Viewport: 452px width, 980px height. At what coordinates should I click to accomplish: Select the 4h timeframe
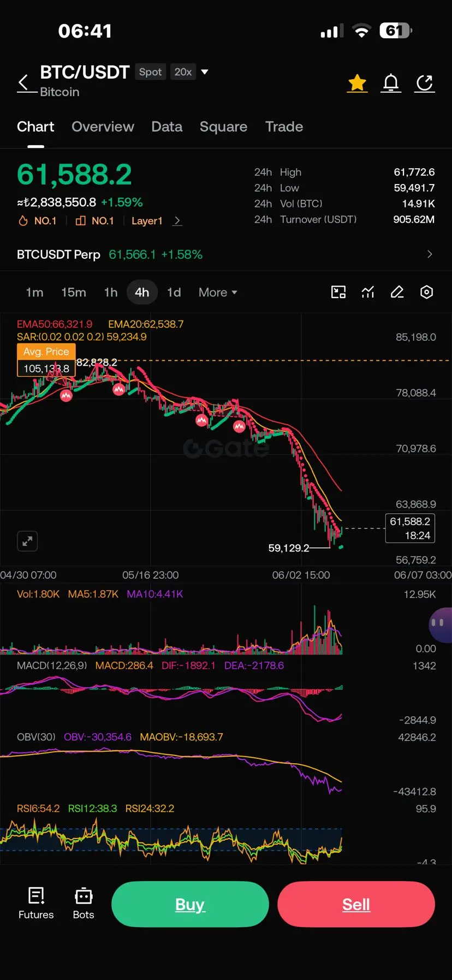[142, 292]
